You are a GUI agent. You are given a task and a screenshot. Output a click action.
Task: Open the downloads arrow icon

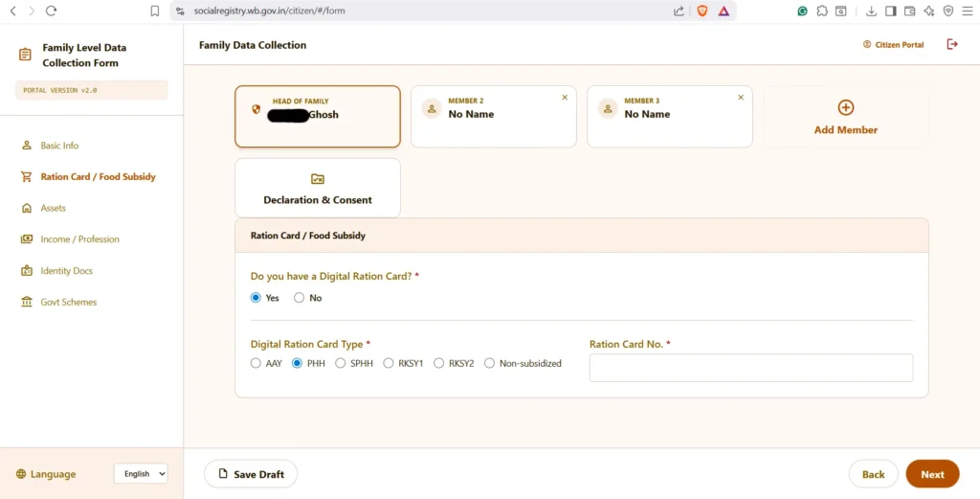(x=871, y=11)
